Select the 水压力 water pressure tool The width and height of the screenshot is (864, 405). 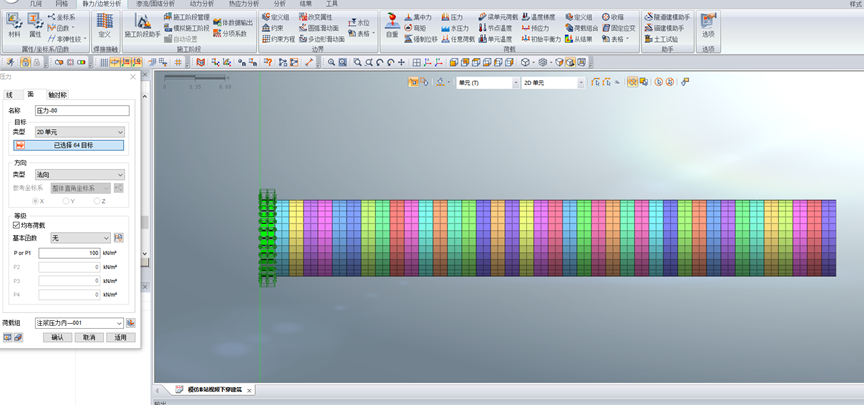(x=455, y=28)
